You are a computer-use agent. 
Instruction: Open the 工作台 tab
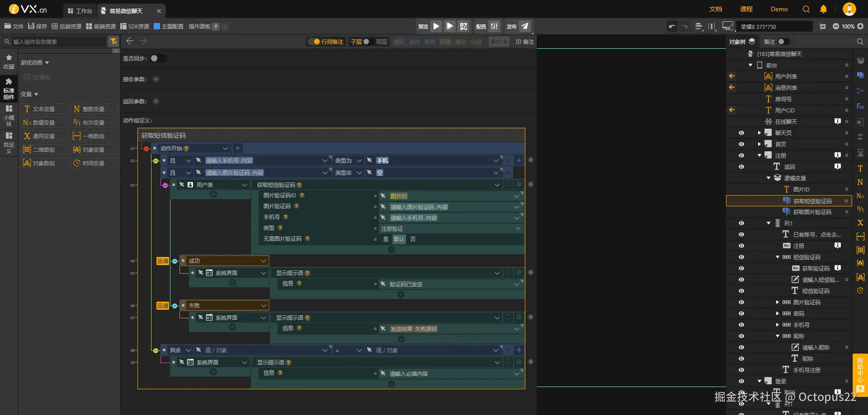(80, 11)
